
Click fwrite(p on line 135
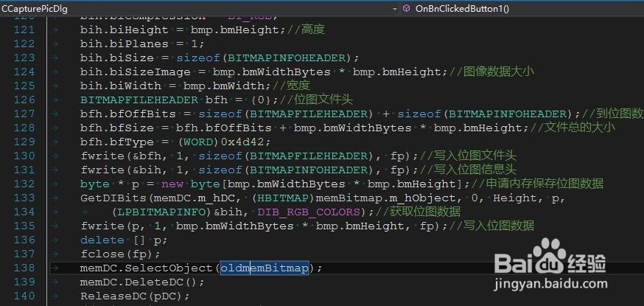(x=113, y=226)
